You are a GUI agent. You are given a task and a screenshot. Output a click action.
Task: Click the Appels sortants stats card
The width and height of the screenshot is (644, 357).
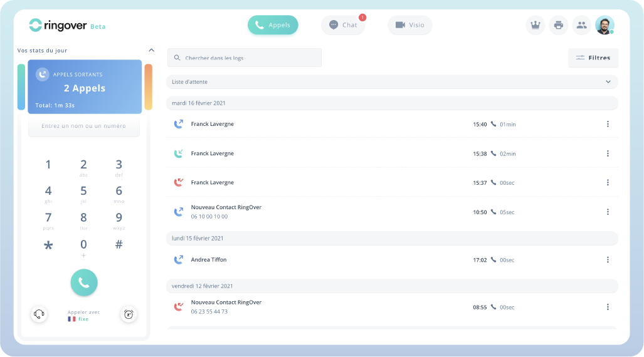click(x=85, y=86)
